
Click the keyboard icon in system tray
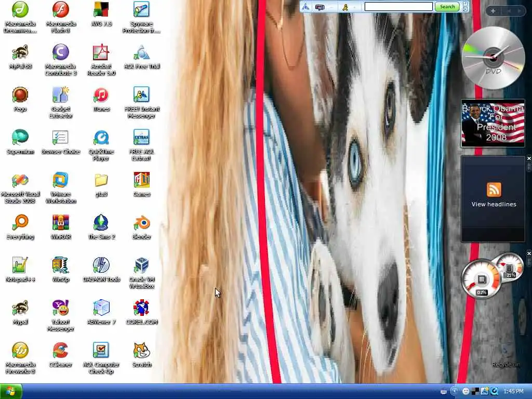click(444, 392)
